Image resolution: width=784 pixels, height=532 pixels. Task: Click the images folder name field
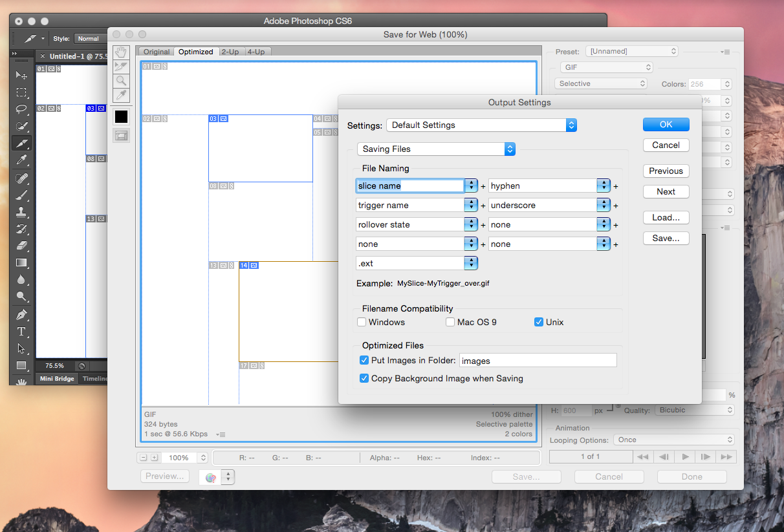(538, 361)
